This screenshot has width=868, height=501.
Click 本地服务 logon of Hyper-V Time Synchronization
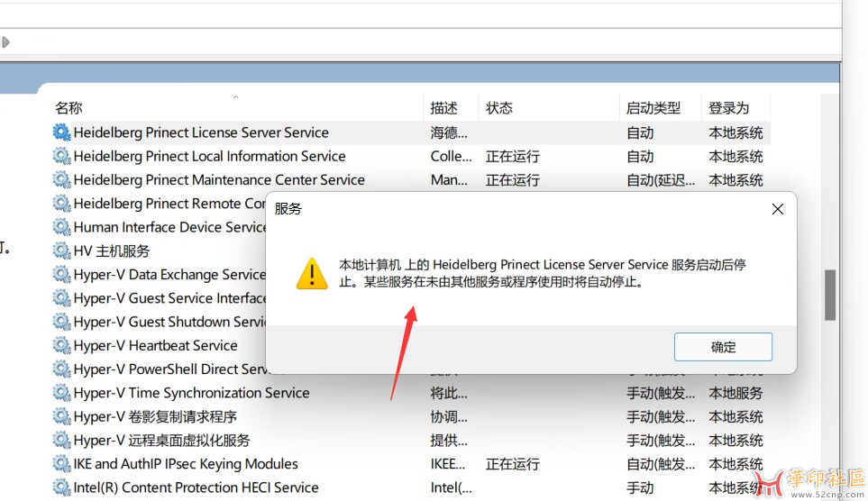tap(736, 393)
